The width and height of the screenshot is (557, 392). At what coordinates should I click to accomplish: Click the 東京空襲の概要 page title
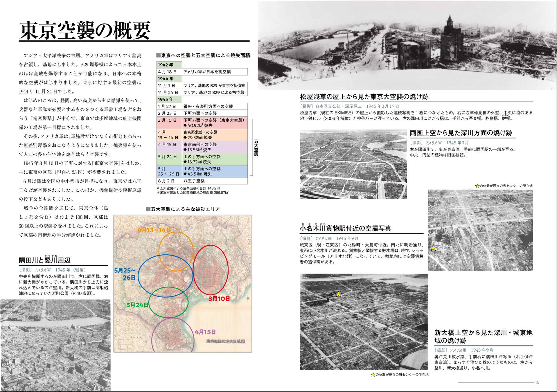click(x=85, y=30)
